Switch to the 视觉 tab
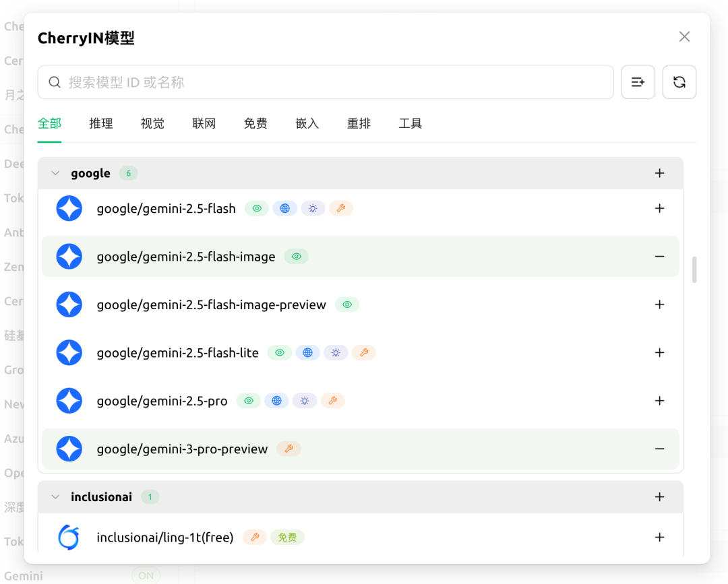The image size is (728, 584). point(152,124)
